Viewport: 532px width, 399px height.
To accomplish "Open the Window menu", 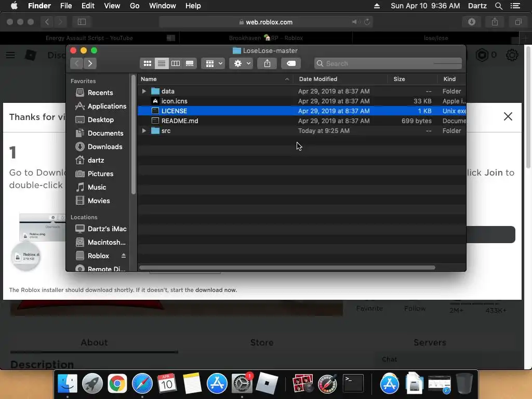I will 163,6.
